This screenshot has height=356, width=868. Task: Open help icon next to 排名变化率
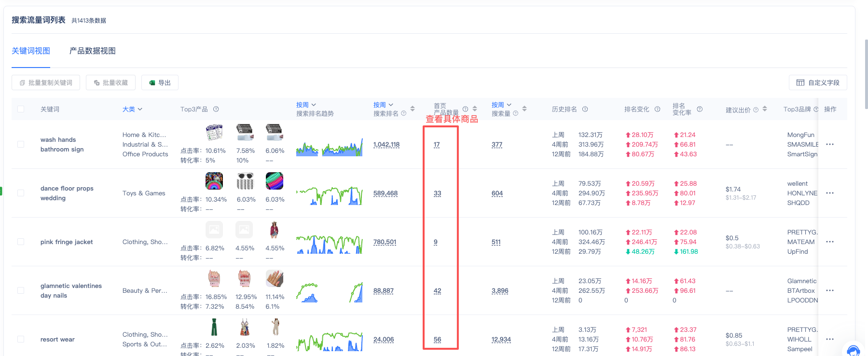[x=700, y=109]
